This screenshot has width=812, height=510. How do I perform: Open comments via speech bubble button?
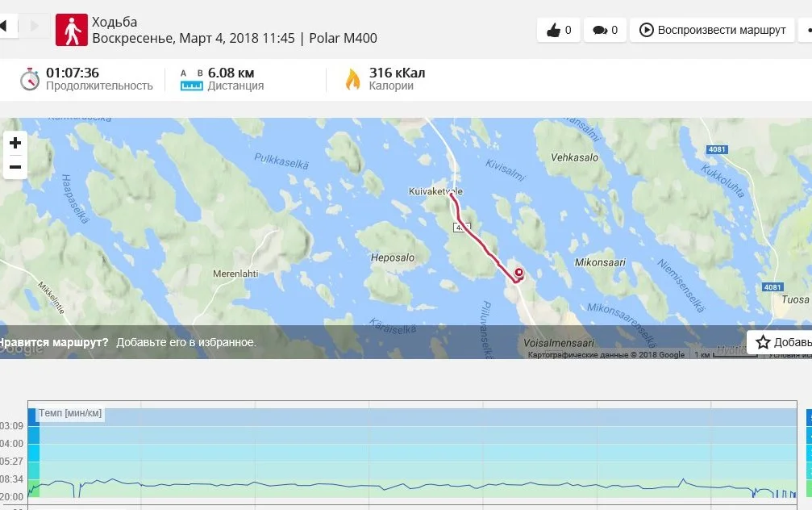pyautogui.click(x=605, y=30)
